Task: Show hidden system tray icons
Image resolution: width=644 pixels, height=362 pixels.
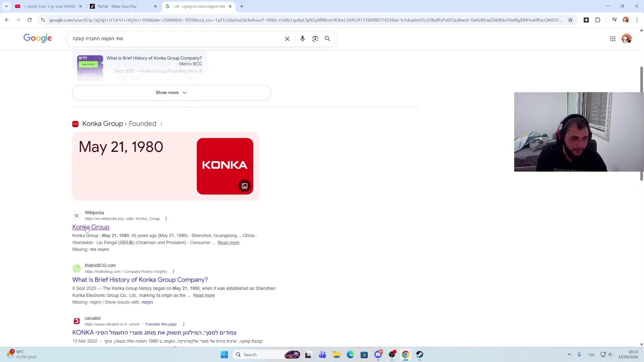Action: point(569,354)
